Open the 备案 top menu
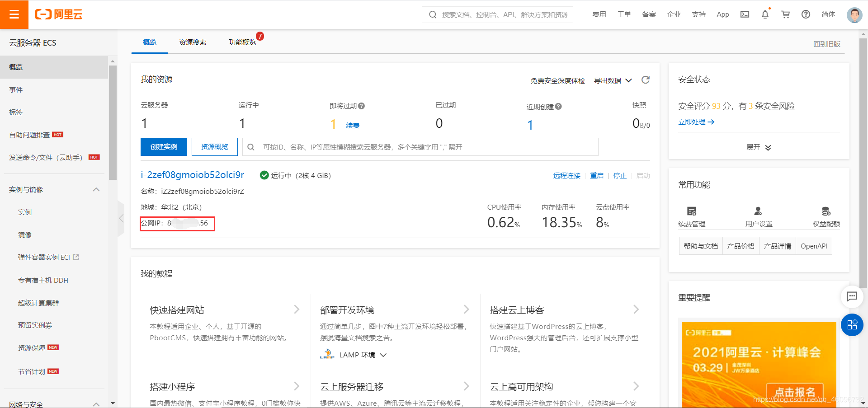 point(649,14)
